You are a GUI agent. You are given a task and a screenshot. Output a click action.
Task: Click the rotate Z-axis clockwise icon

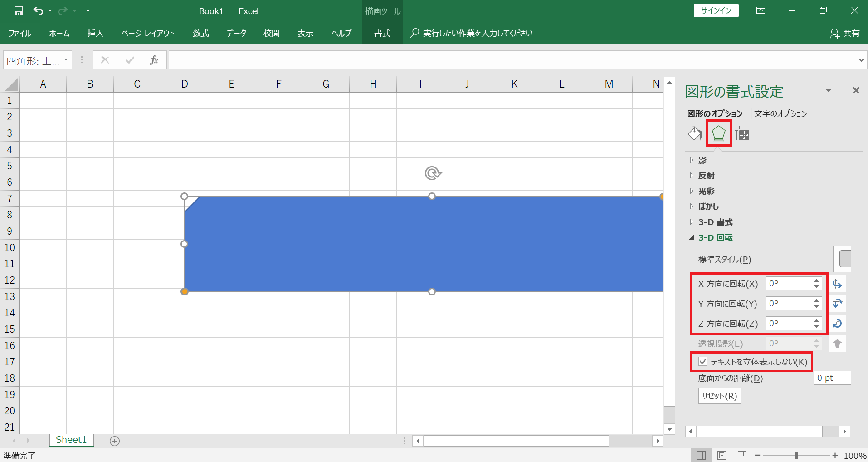837,324
